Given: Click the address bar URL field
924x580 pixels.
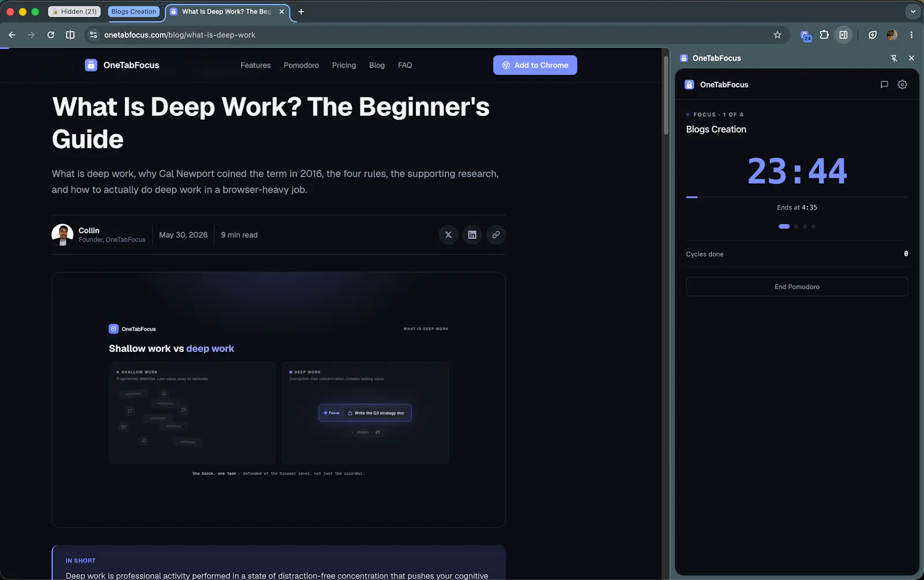Looking at the screenshot, I should click(x=436, y=35).
